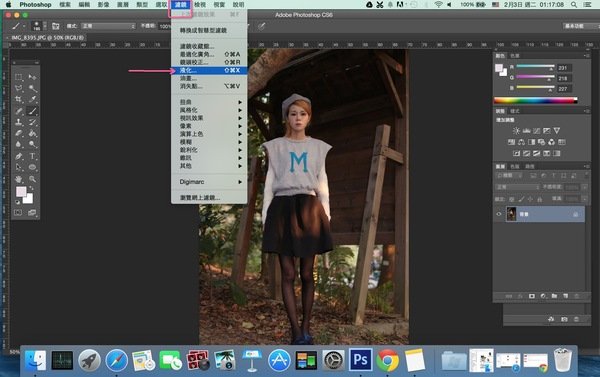Image resolution: width=600 pixels, height=377 pixels.
Task: Select the Crop tool in the toolbox
Action: point(18,99)
